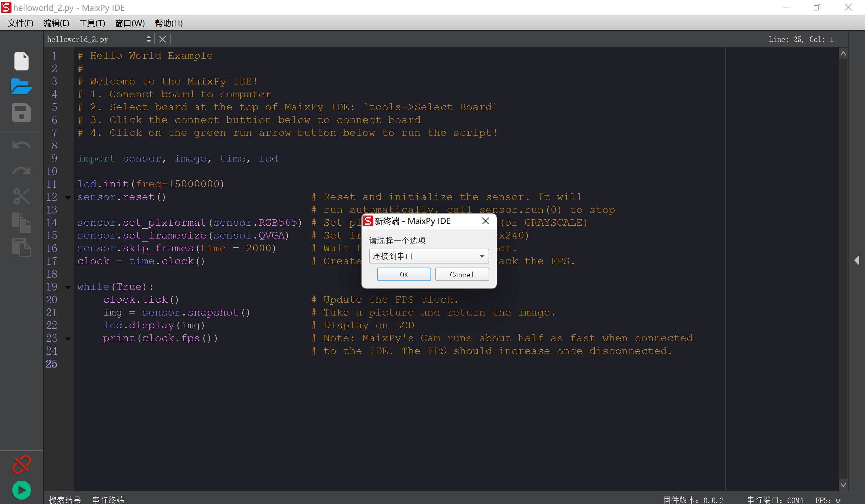Click line number 25 in gutter

coord(51,364)
